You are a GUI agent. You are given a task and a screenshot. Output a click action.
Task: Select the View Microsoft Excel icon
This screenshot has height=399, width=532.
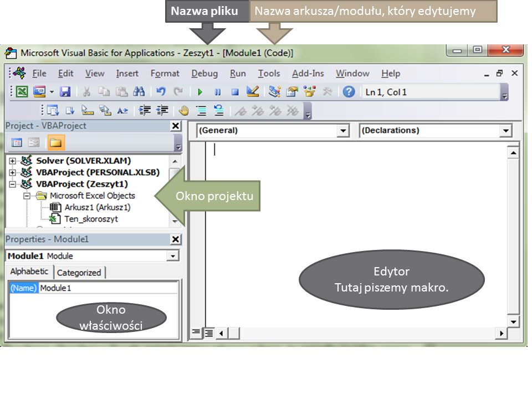click(x=21, y=92)
